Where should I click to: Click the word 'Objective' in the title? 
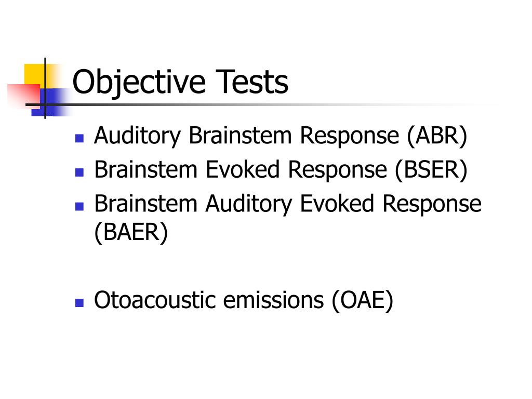[x=139, y=83]
